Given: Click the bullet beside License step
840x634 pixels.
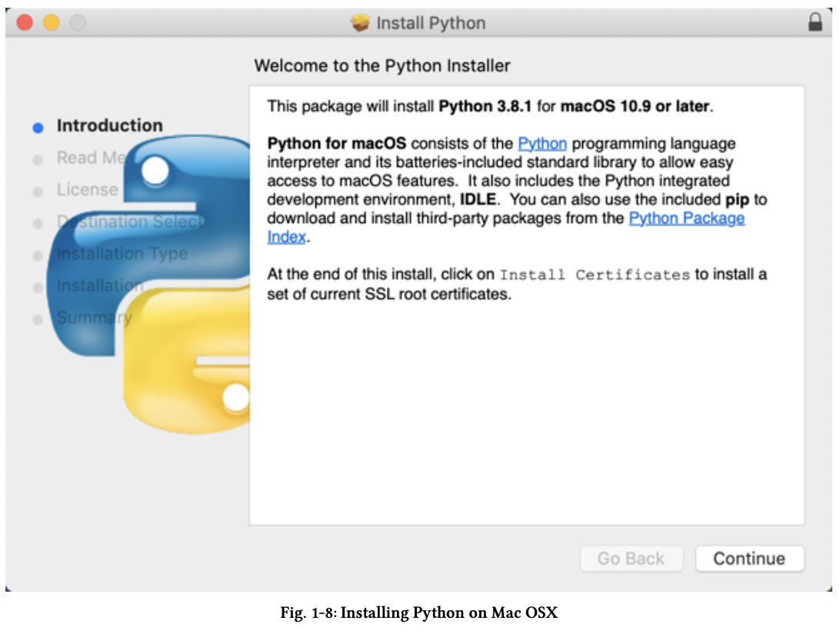Looking at the screenshot, I should [38, 190].
